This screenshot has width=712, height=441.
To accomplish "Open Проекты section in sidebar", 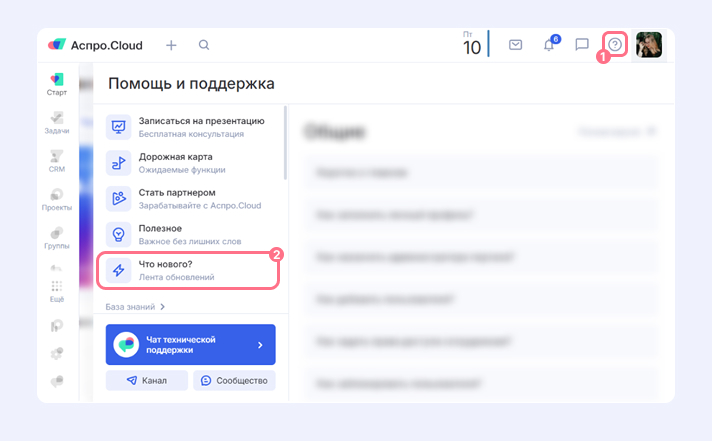I will coord(57,200).
